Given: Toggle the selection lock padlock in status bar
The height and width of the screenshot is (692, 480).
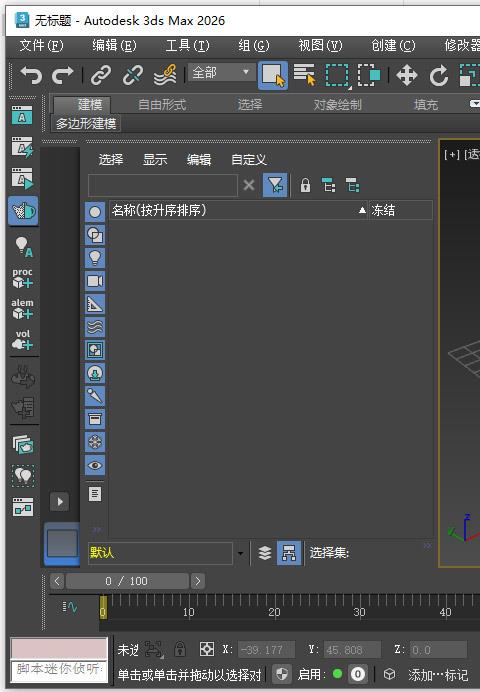Looking at the screenshot, I should coord(180,649).
